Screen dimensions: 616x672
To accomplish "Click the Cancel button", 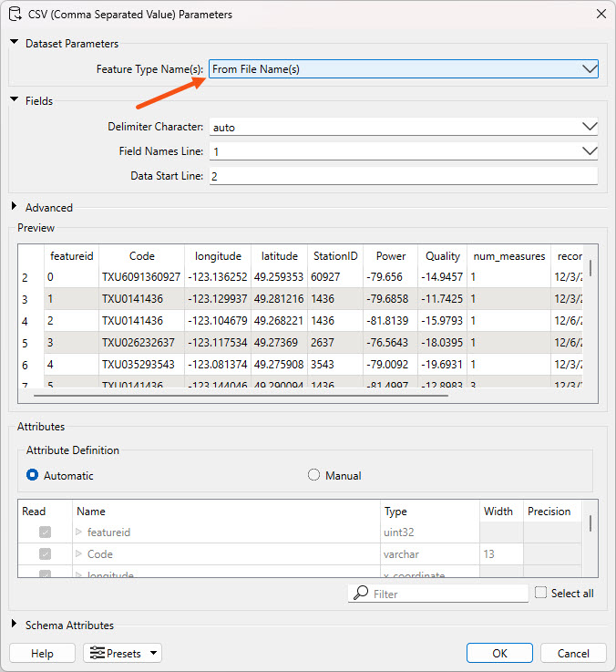I will pyautogui.click(x=573, y=653).
